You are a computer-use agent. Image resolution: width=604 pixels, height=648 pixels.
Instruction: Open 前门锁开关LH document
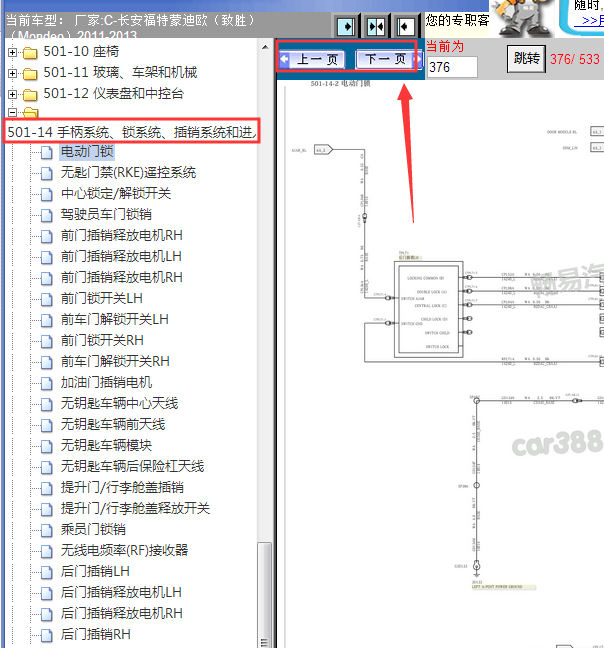coord(102,299)
